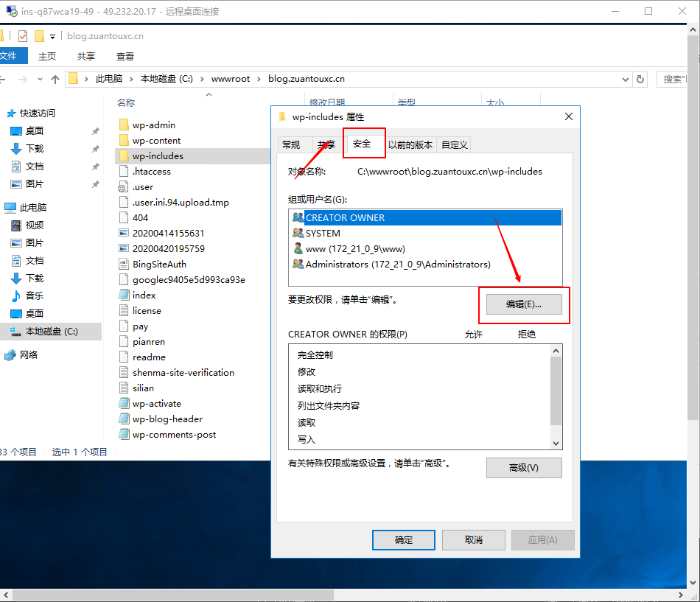The image size is (700, 602).
Task: Click the Administrators group icon
Action: pyautogui.click(x=298, y=264)
